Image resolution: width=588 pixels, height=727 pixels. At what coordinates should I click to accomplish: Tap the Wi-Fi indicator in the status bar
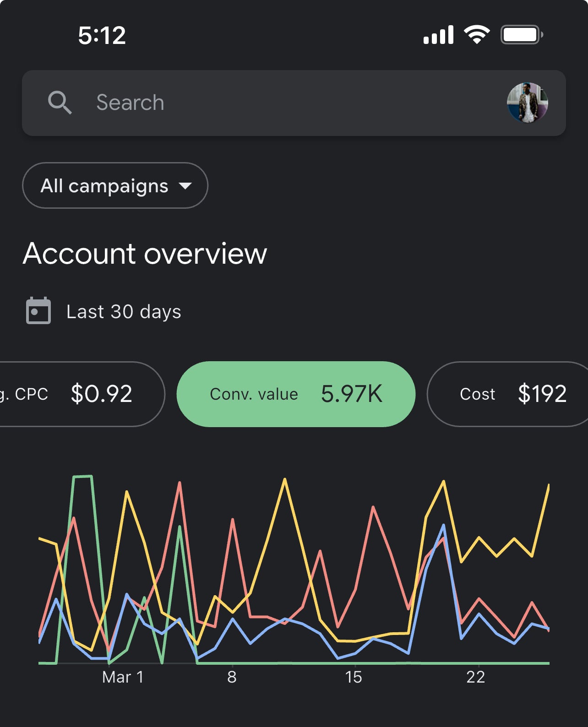click(477, 35)
